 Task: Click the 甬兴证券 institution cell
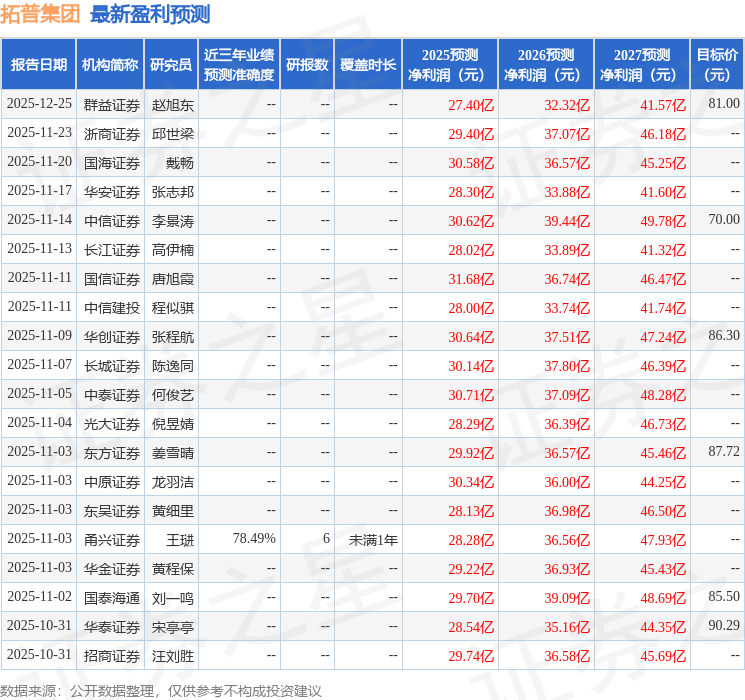coord(112,540)
